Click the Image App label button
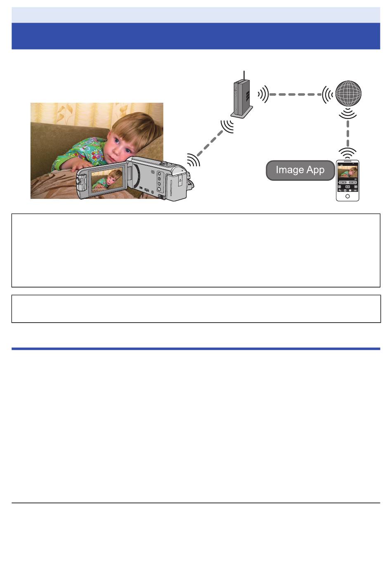This screenshot has height=576, width=392. pos(300,170)
